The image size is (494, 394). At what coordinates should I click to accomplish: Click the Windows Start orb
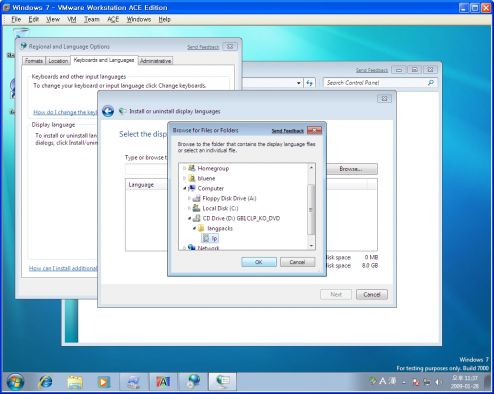[x=15, y=382]
